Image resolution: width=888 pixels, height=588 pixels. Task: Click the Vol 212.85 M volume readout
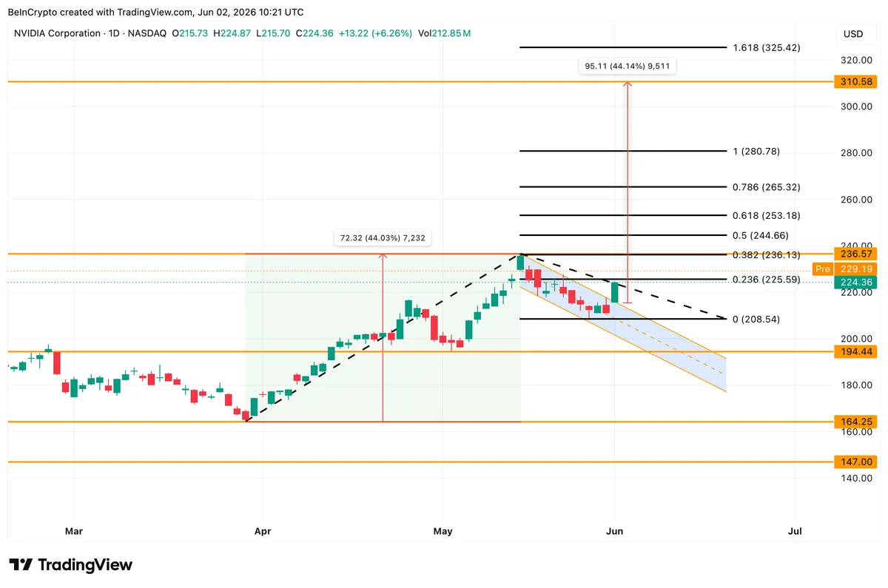(x=444, y=34)
